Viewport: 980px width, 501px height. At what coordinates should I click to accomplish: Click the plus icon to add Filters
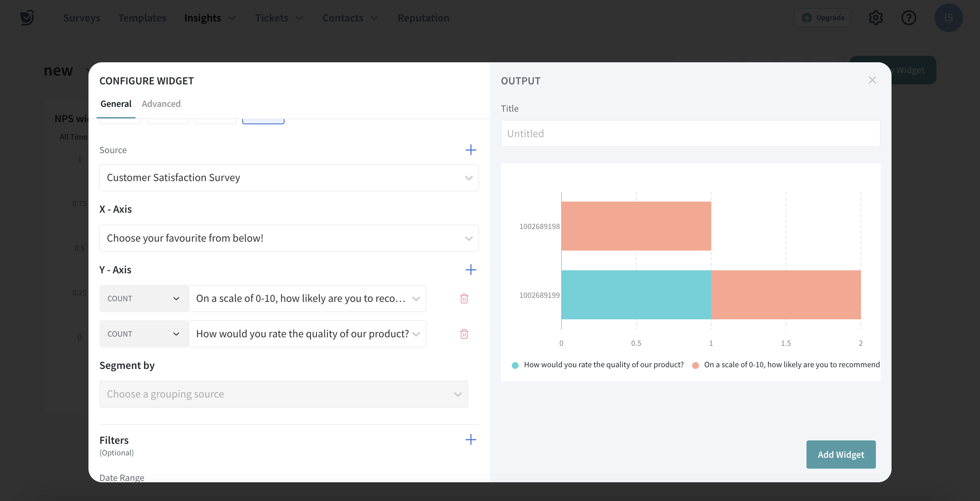pos(471,440)
